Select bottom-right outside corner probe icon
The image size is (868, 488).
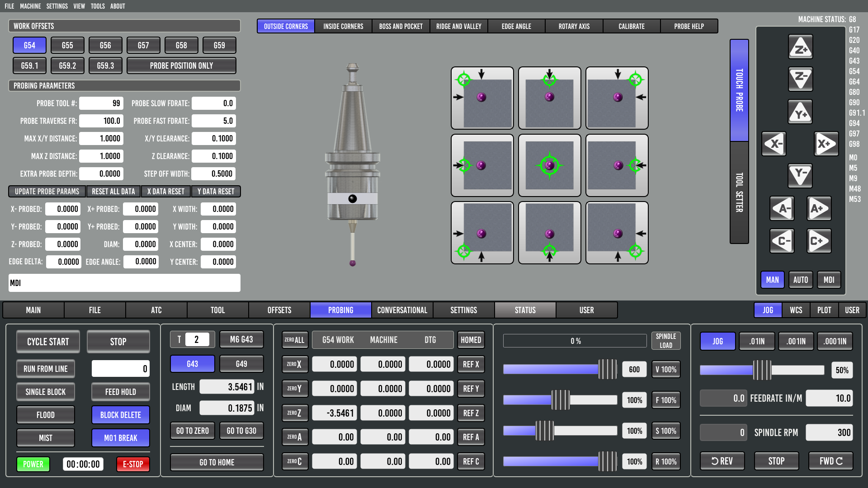617,233
